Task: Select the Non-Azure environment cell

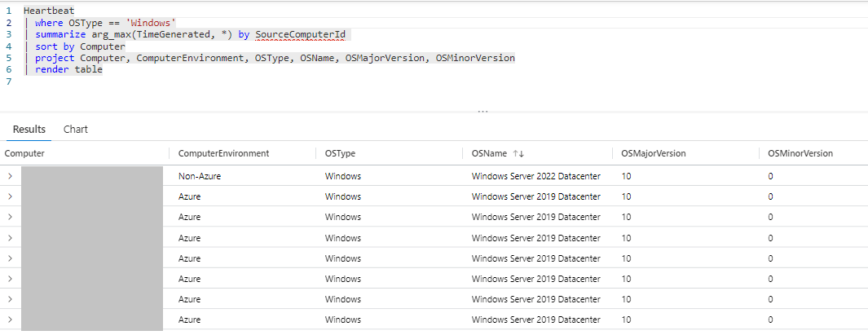Action: click(200, 175)
